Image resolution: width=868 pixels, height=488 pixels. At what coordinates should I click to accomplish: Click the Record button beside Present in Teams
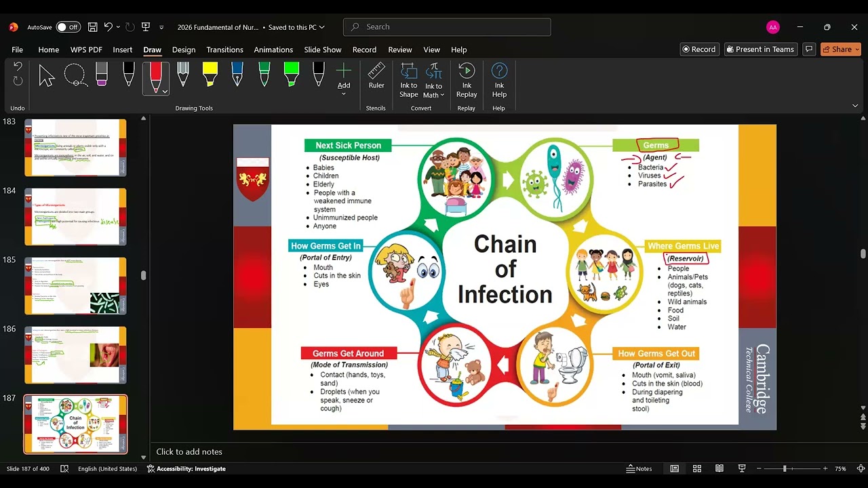699,49
